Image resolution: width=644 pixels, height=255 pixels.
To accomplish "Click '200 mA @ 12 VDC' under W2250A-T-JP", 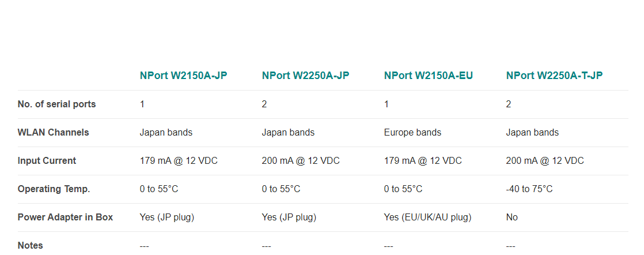I will tap(544, 160).
